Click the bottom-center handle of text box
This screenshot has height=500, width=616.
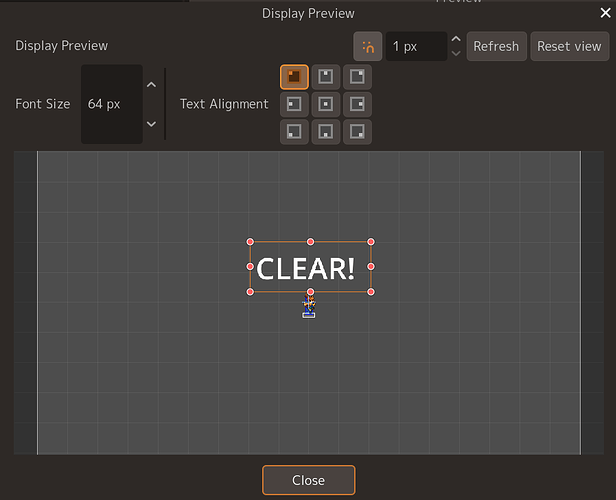(x=310, y=292)
